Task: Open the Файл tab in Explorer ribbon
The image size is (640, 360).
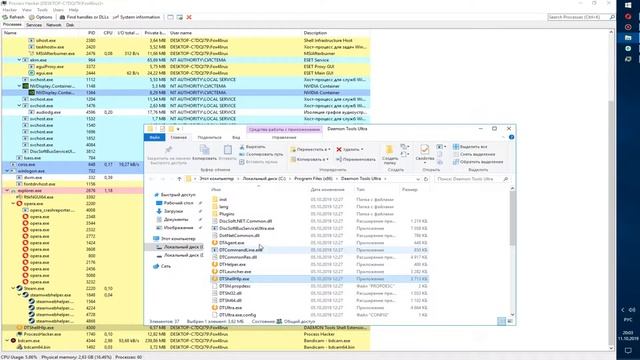Action: click(x=155, y=138)
